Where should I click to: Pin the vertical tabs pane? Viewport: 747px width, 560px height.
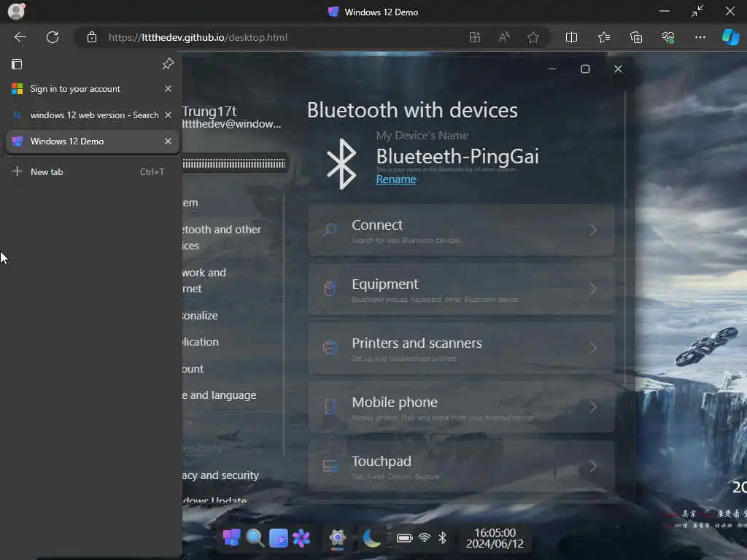(168, 64)
